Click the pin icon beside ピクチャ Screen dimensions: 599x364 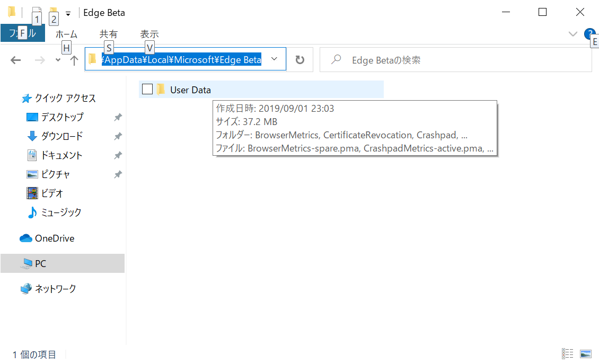(x=118, y=174)
